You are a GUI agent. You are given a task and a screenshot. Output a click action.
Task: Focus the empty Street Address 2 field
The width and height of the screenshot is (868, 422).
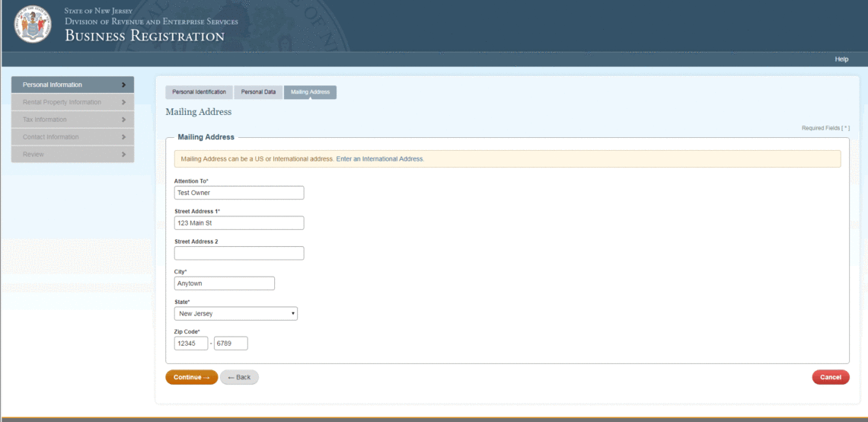[x=239, y=253]
